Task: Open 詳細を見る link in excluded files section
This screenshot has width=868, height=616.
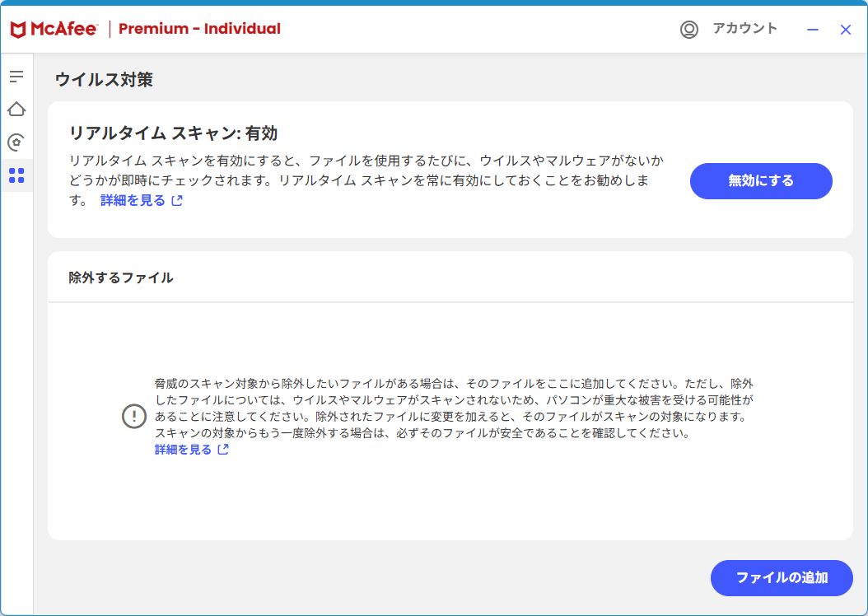Action: [192, 450]
